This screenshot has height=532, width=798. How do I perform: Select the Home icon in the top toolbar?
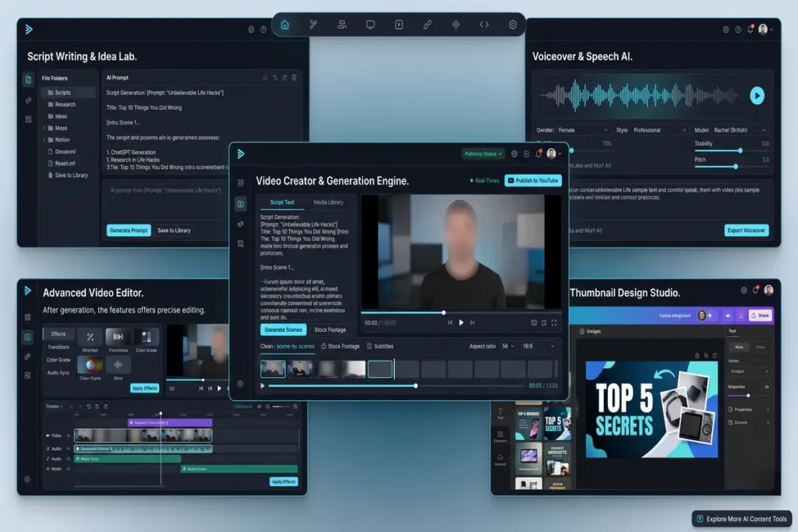(x=285, y=24)
